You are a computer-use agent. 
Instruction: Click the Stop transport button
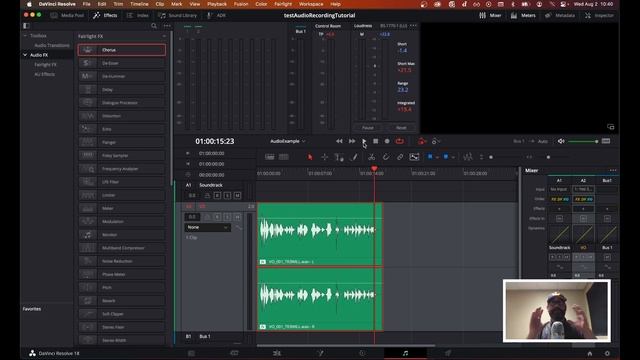pyautogui.click(x=376, y=141)
